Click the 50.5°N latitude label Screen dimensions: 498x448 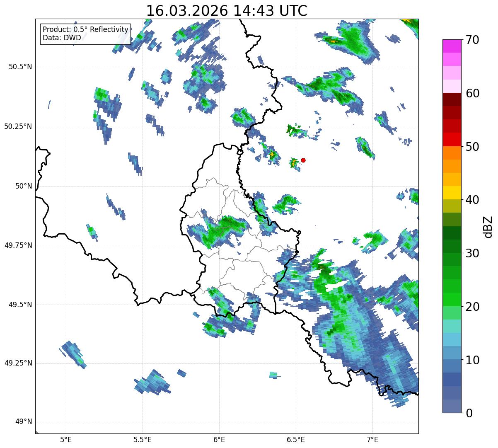tap(20, 67)
